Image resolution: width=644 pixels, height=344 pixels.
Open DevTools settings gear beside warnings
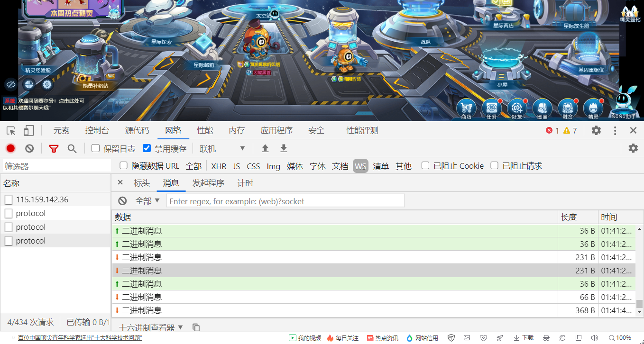tap(596, 130)
